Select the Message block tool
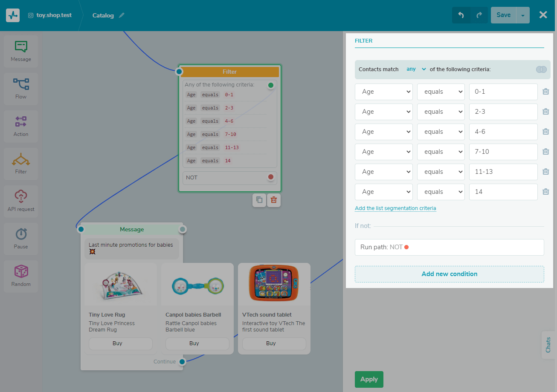The height and width of the screenshot is (392, 557). [20, 51]
